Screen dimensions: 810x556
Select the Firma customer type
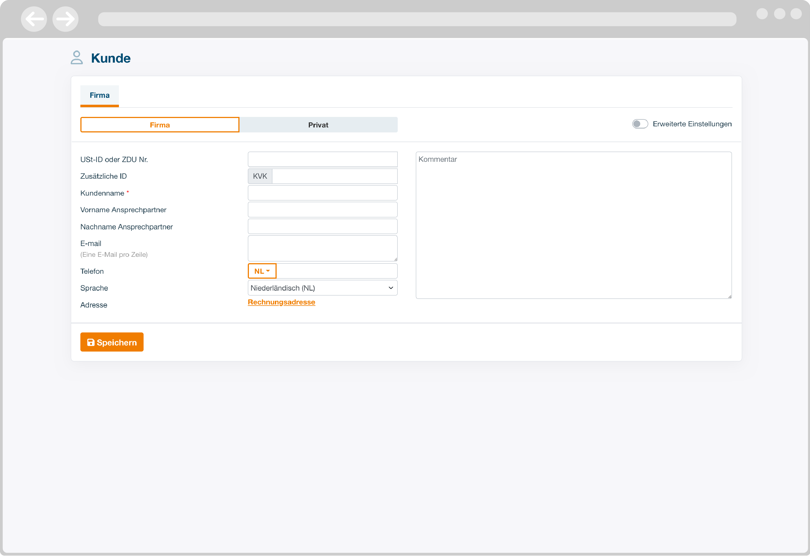pyautogui.click(x=160, y=125)
